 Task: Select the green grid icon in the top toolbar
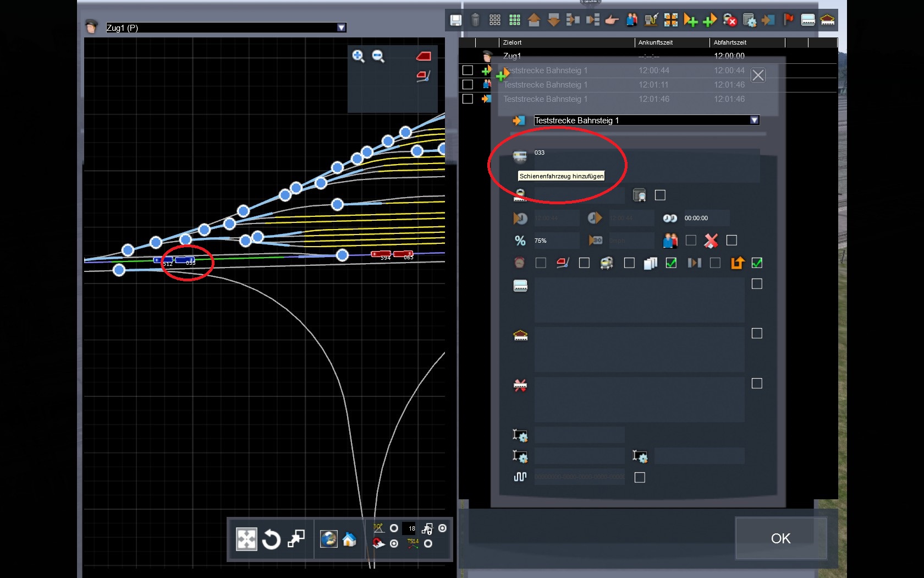point(515,20)
